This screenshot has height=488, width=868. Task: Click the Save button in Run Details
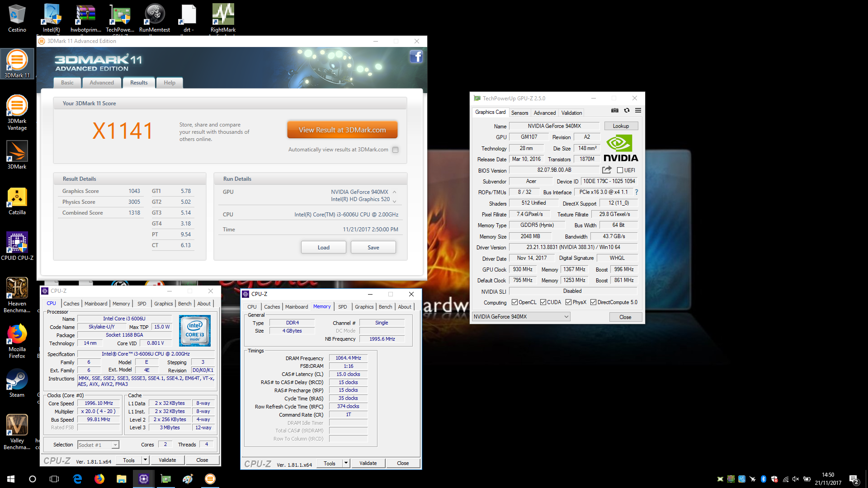tap(373, 247)
